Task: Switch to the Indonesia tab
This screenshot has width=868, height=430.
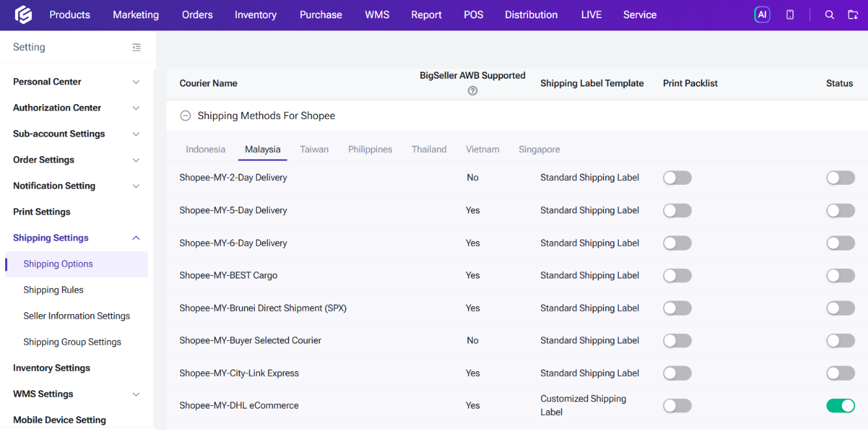Action: 205,150
